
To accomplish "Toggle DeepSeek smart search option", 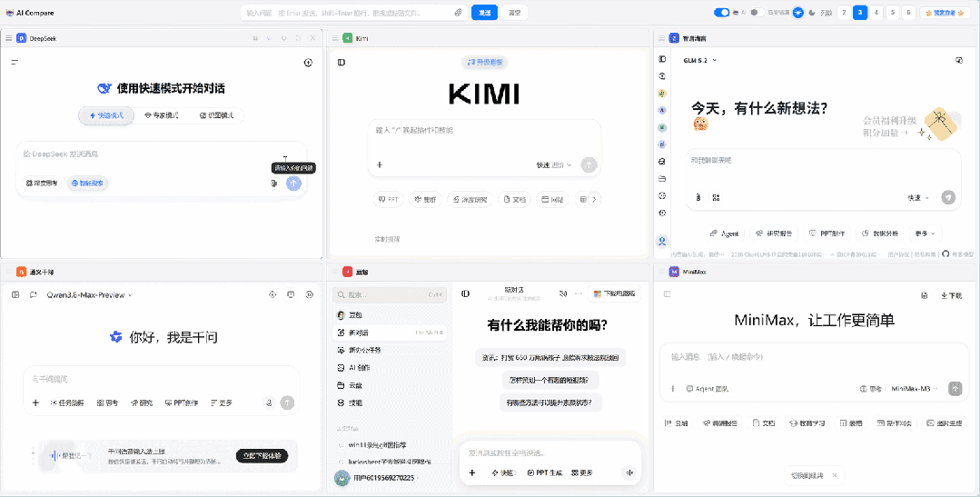I will [x=88, y=184].
